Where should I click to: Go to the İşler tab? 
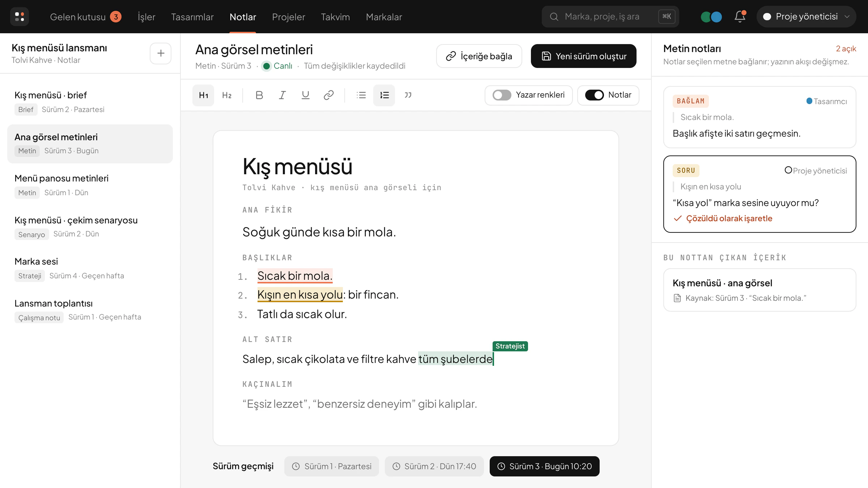click(146, 17)
